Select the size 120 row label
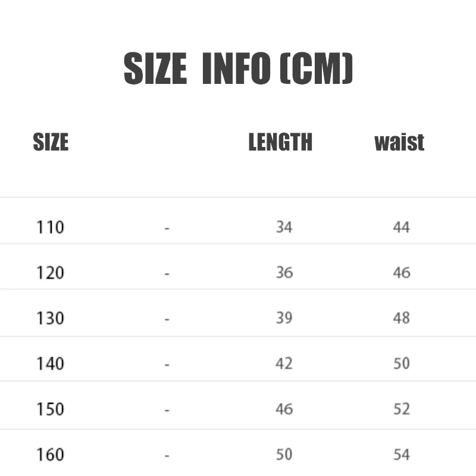Screen dimensions: 476x476 click(50, 273)
